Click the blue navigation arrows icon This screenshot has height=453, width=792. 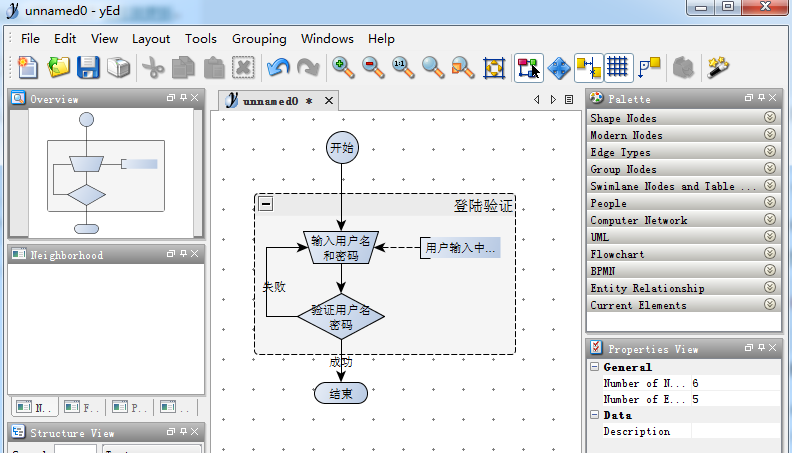tap(559, 68)
